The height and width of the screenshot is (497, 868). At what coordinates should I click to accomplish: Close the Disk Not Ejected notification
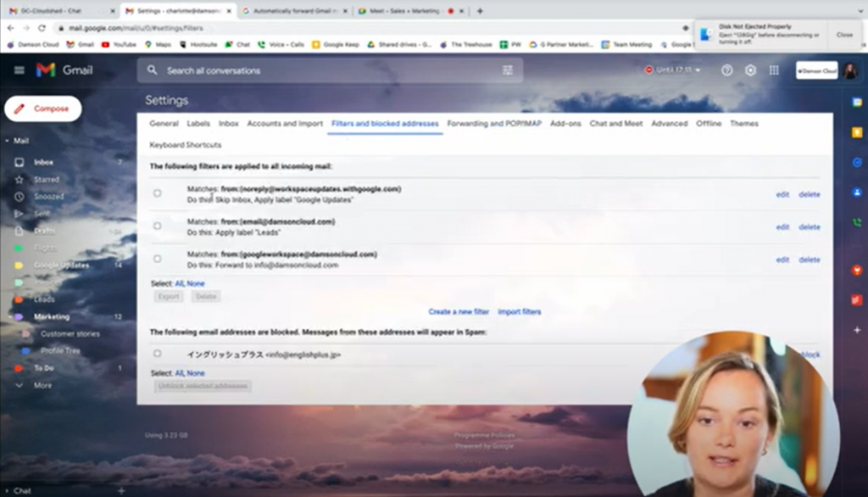(x=844, y=35)
